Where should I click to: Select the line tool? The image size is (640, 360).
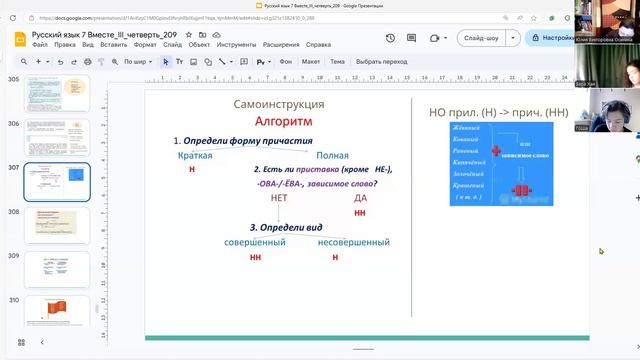(222, 62)
